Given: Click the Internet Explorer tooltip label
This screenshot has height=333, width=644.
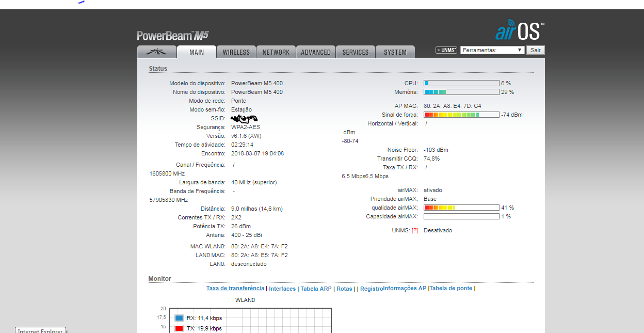Looking at the screenshot, I should (40, 330).
